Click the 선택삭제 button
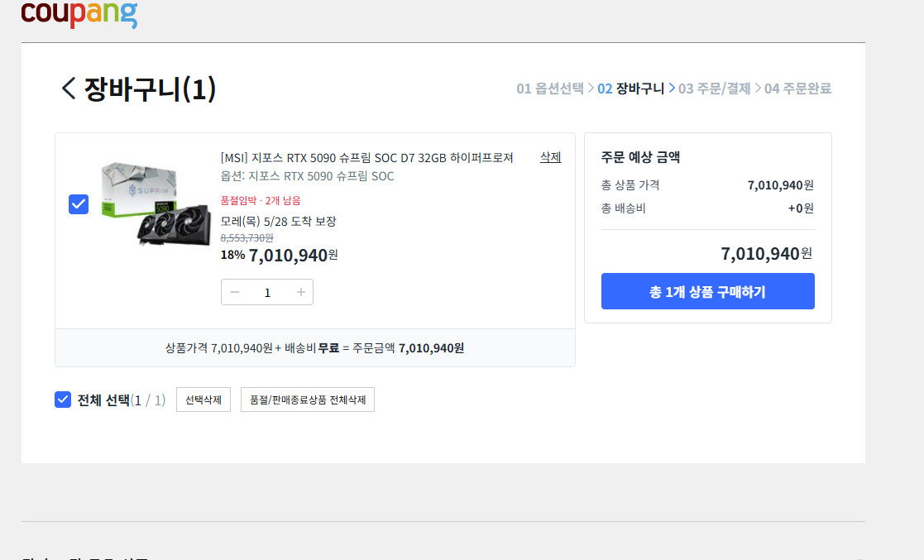This screenshot has width=924, height=560. point(203,400)
